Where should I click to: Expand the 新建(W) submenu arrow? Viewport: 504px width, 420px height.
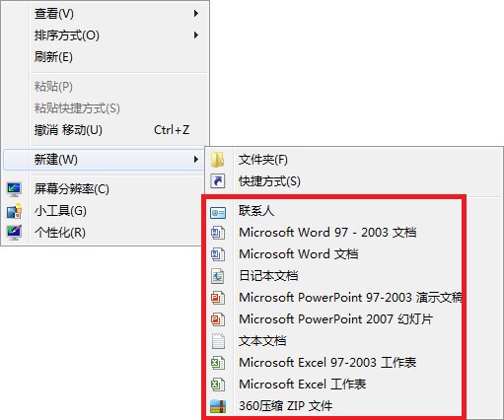pos(196,160)
